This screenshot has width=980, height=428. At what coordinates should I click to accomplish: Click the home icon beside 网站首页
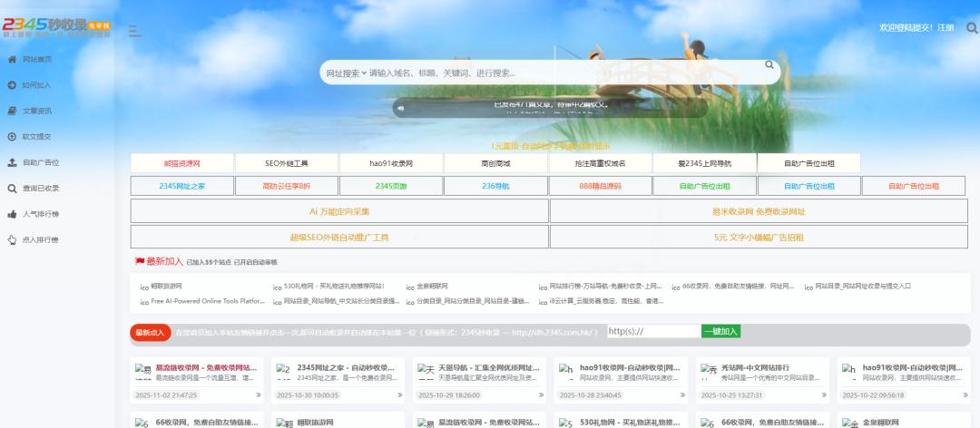[12, 59]
